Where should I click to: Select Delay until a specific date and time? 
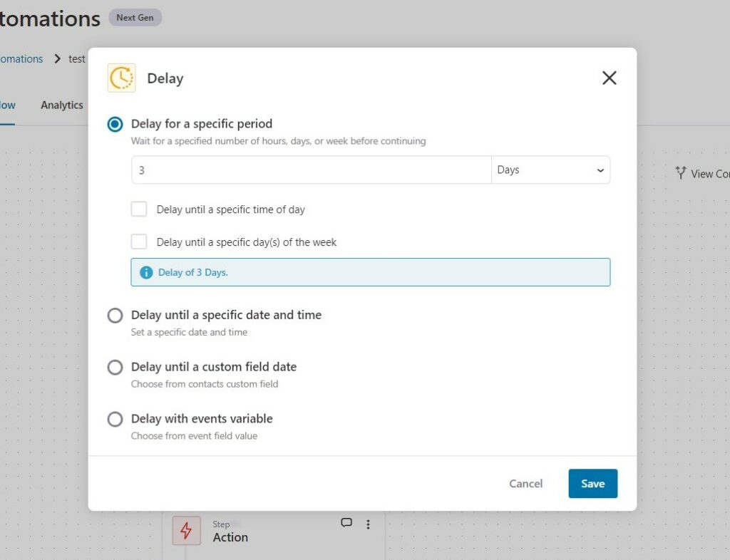tap(115, 316)
